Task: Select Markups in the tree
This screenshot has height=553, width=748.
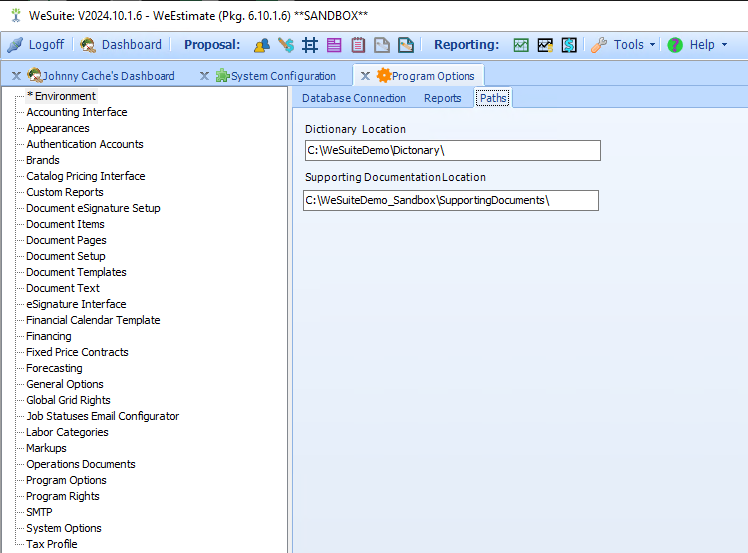Action: click(x=46, y=448)
